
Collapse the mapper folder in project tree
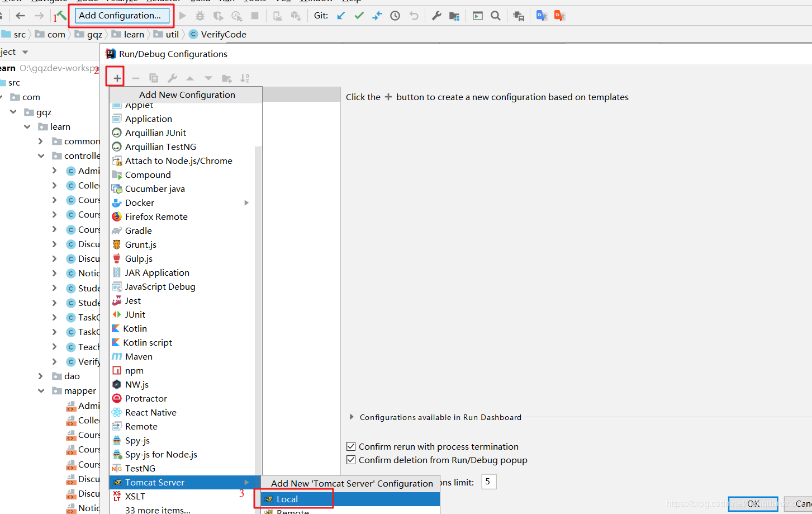pos(41,390)
